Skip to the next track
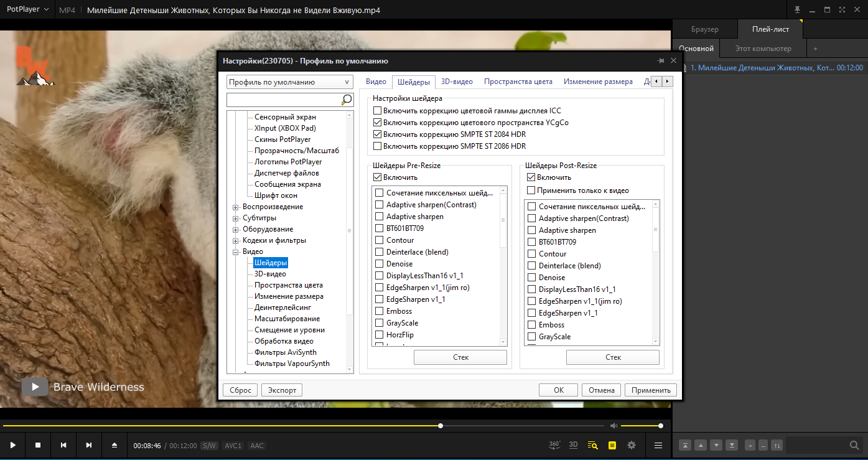868x460 pixels. click(89, 445)
